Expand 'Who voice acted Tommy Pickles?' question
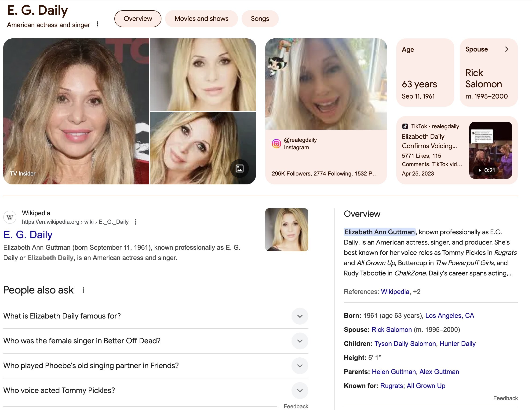This screenshot has width=532, height=410. [x=300, y=391]
